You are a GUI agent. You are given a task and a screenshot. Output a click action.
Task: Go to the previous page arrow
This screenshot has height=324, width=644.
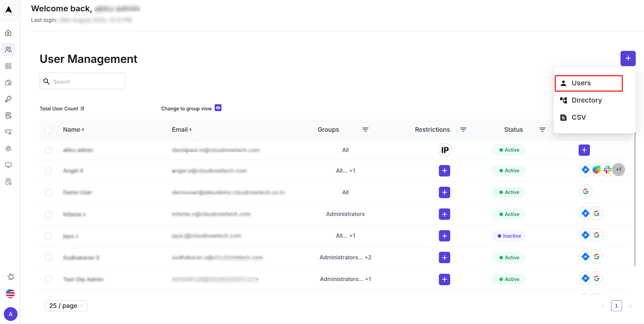pos(603,306)
